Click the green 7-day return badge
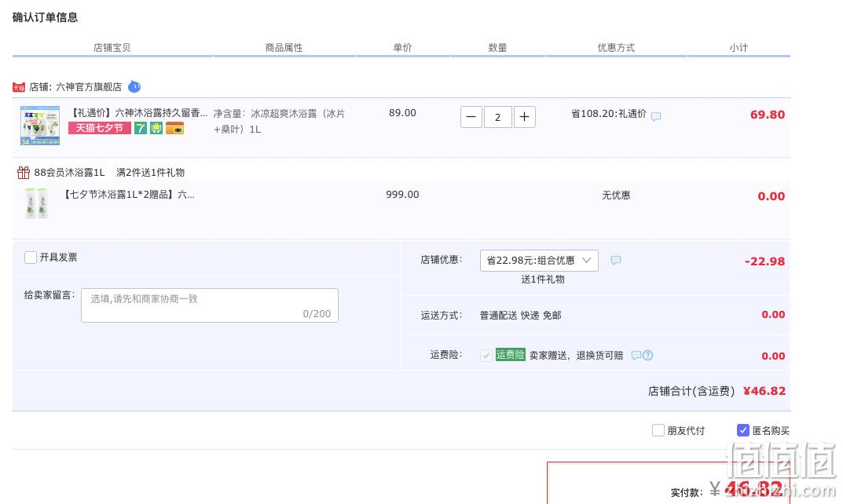This screenshot has height=504, width=843. coord(141,128)
